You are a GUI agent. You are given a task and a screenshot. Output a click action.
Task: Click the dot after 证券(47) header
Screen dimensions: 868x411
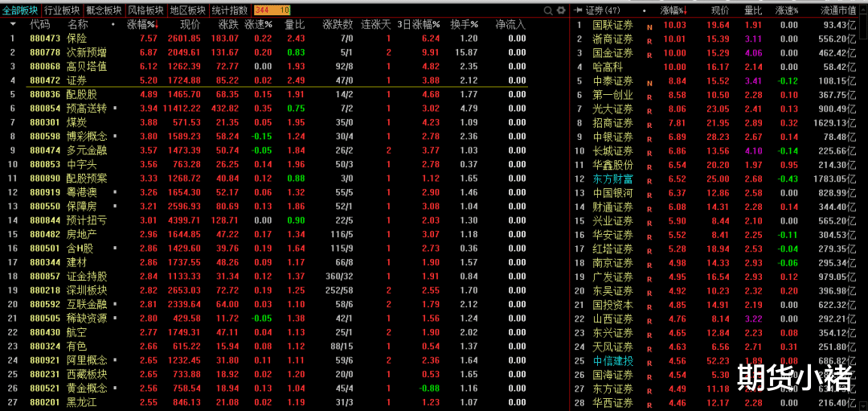(x=644, y=10)
